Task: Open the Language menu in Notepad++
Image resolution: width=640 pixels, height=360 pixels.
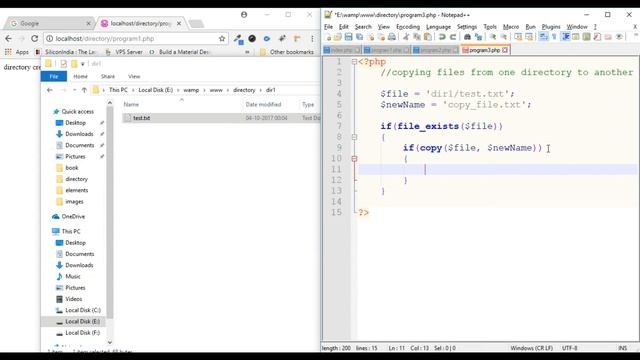Action: point(438,27)
